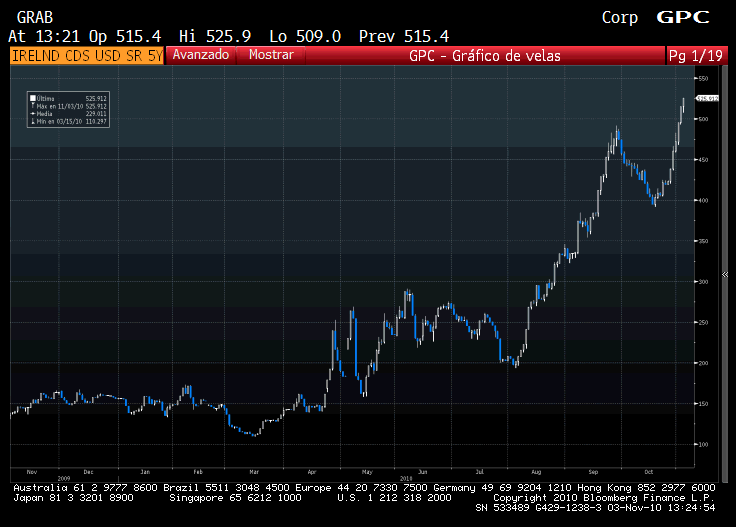Screen dimensions: 736x527
Task: Click the Singapore 65 6212 1000 contact
Action: (x=235, y=498)
